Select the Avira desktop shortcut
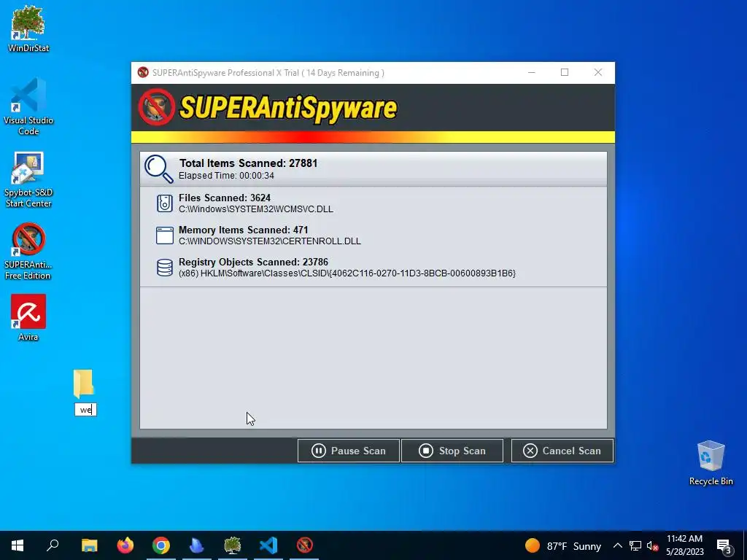The width and height of the screenshot is (747, 560). point(28,318)
